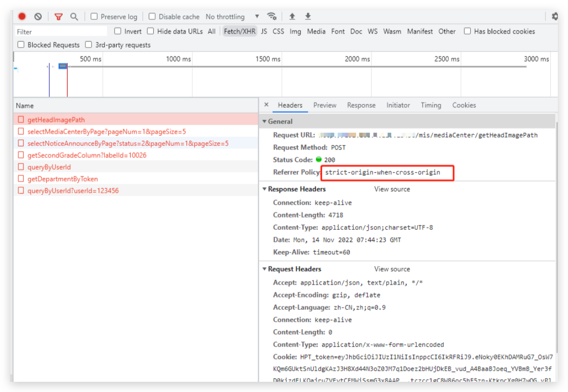Filter by WS requests
This screenshot has width=568, height=392.
tap(373, 32)
